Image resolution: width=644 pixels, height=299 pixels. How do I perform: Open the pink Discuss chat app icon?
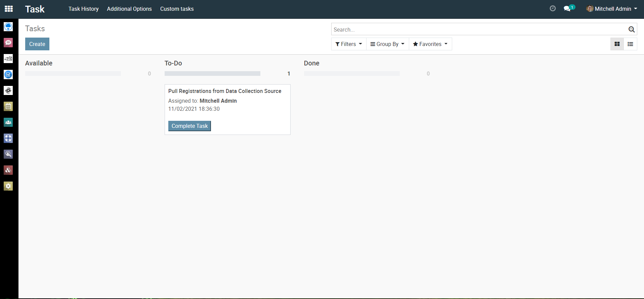coord(8,43)
